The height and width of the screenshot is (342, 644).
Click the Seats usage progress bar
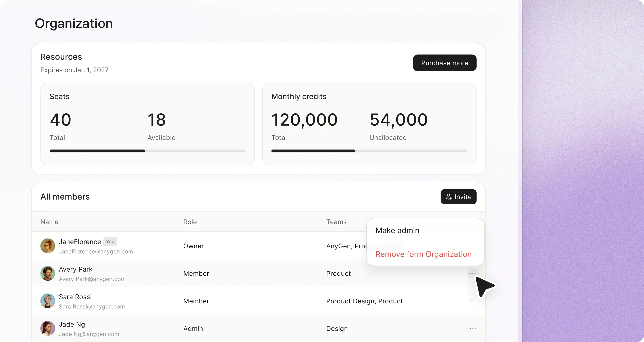pyautogui.click(x=148, y=151)
